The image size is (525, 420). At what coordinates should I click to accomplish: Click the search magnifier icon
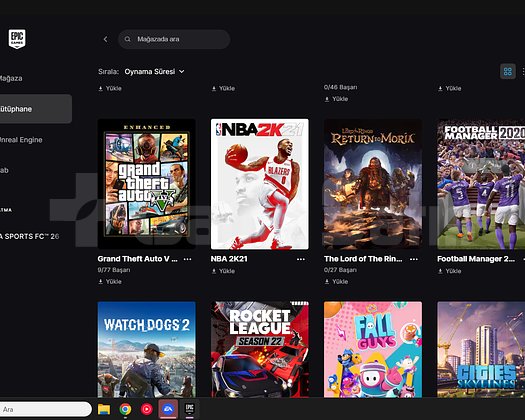pos(128,39)
